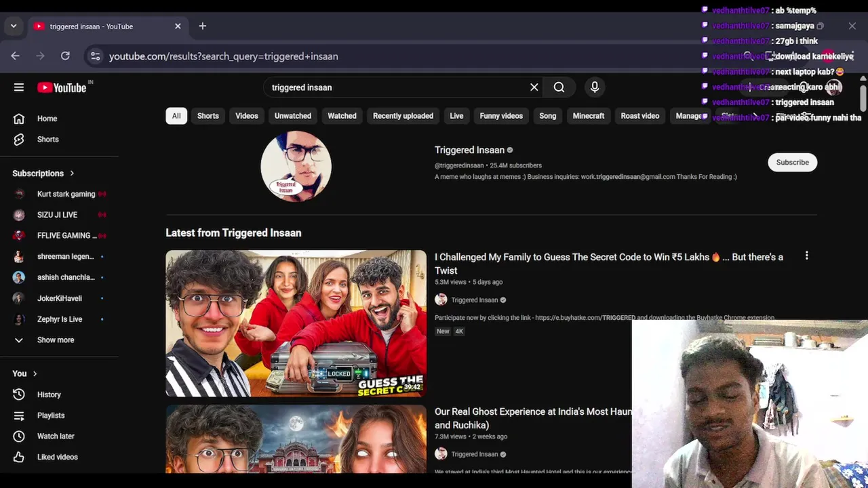The image size is (868, 488).
Task: Select the Roast video filter chip
Action: point(640,116)
